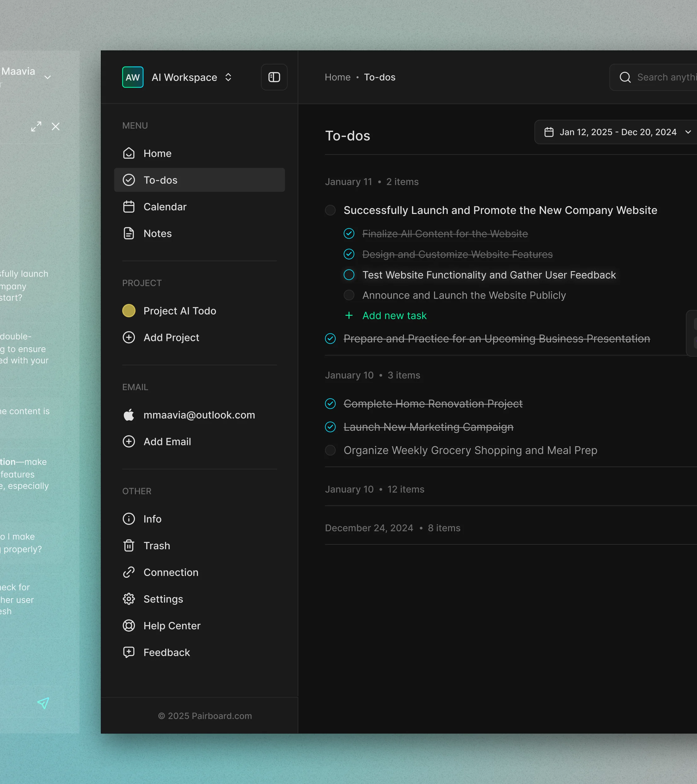Screen dimensions: 697x784
Task: Close the chat panel with X icon
Action: [56, 126]
